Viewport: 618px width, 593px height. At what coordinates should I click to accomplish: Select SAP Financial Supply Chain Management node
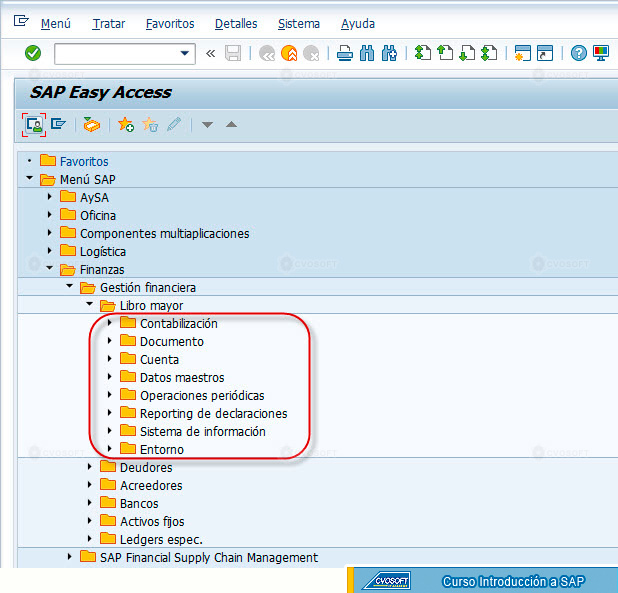point(209,558)
